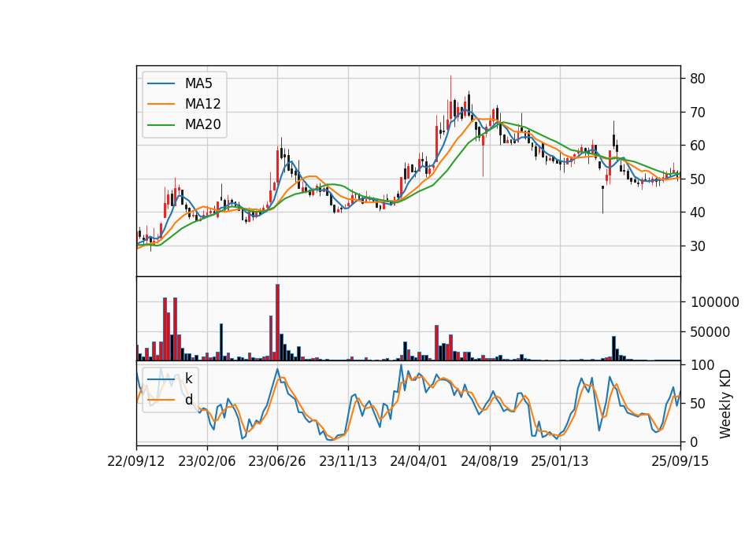This screenshot has width=756, height=543.
Task: Click the Weekly KD axis title
Action: (x=724, y=404)
